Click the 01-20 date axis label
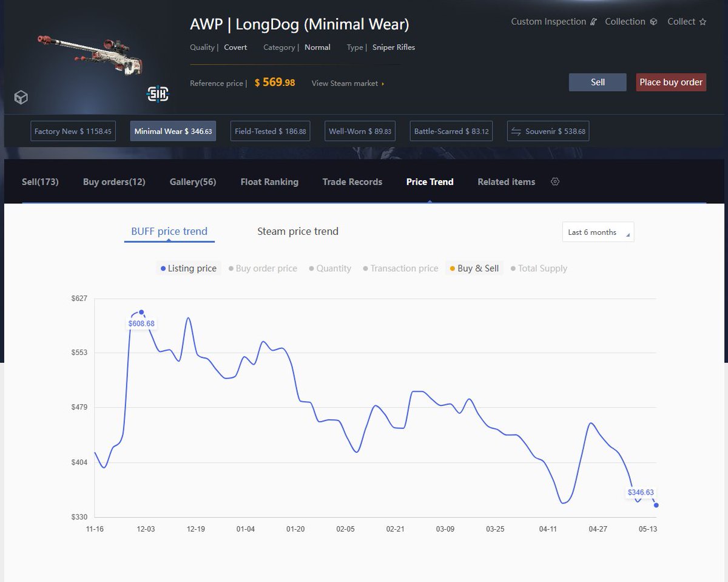The width and height of the screenshot is (728, 582). (x=295, y=529)
